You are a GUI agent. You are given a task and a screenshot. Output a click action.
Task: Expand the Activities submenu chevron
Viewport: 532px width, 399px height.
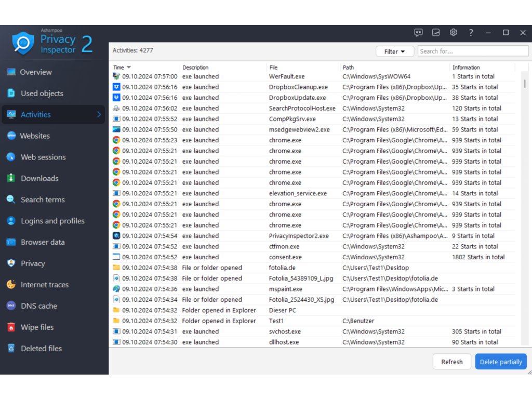(x=99, y=114)
